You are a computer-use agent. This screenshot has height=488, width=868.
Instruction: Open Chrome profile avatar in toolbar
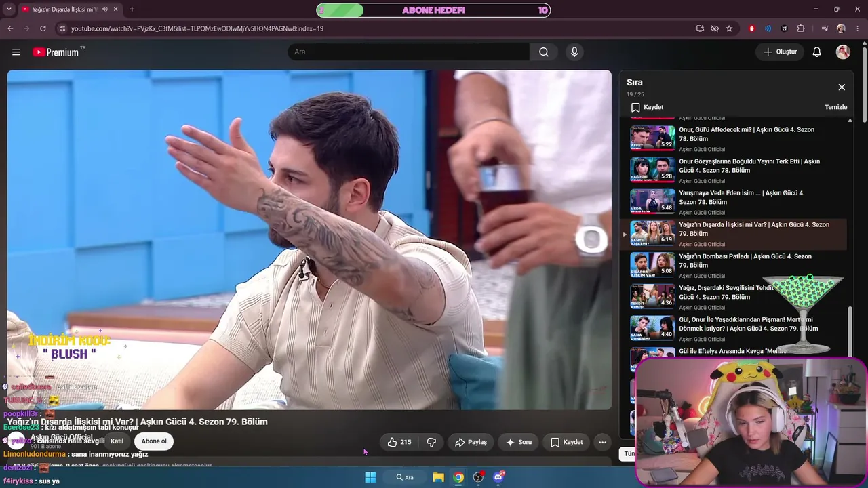coord(841,28)
